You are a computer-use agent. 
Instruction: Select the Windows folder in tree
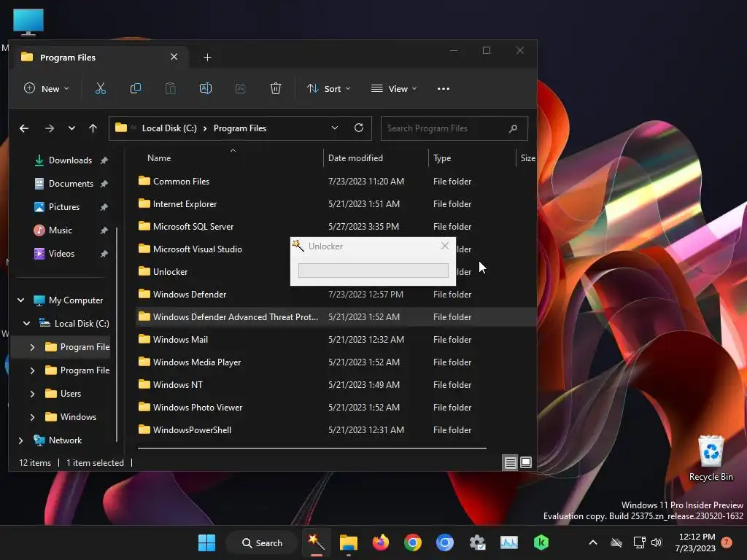click(x=78, y=417)
